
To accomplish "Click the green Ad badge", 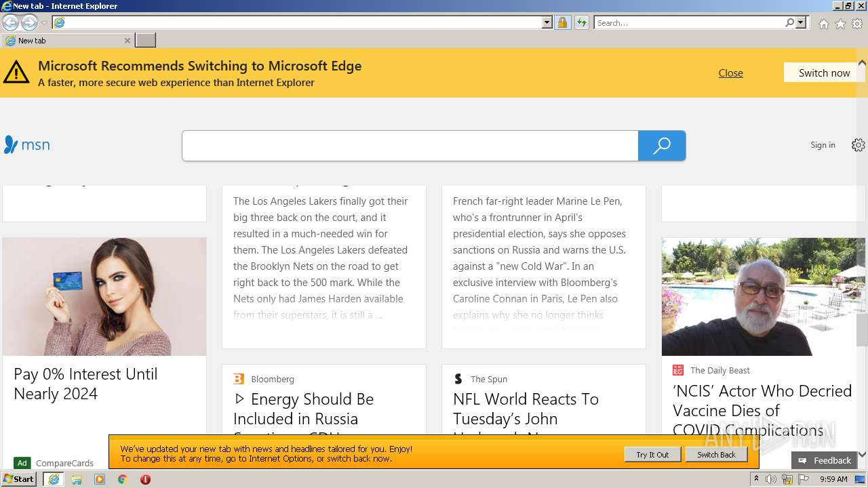I will pos(22,463).
